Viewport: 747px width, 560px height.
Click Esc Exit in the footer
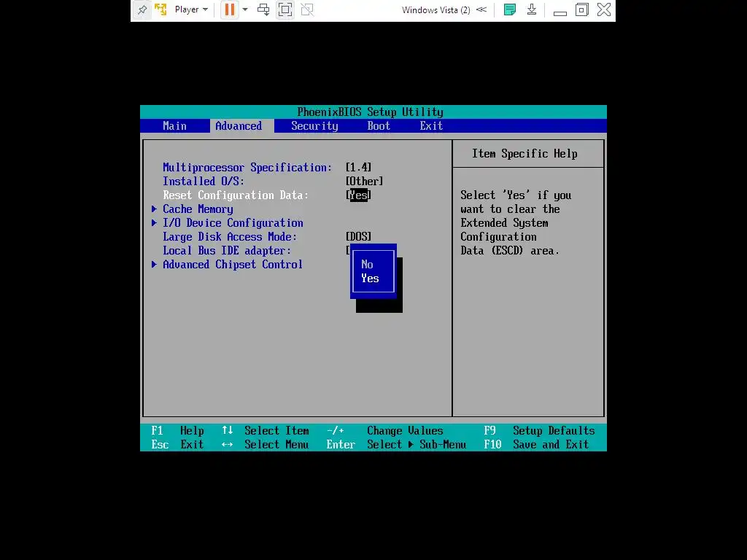[x=178, y=445]
